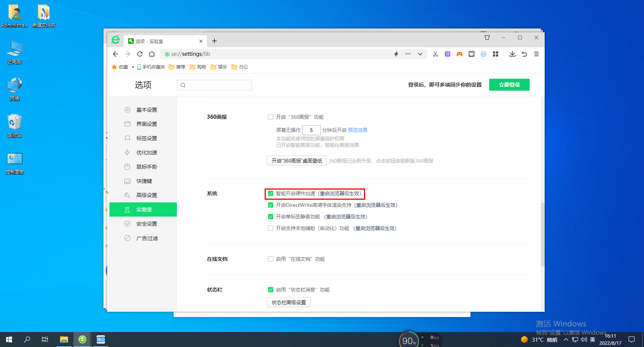Close the 选项 - 实验室 tab
The image size is (644, 347).
pos(201,41)
